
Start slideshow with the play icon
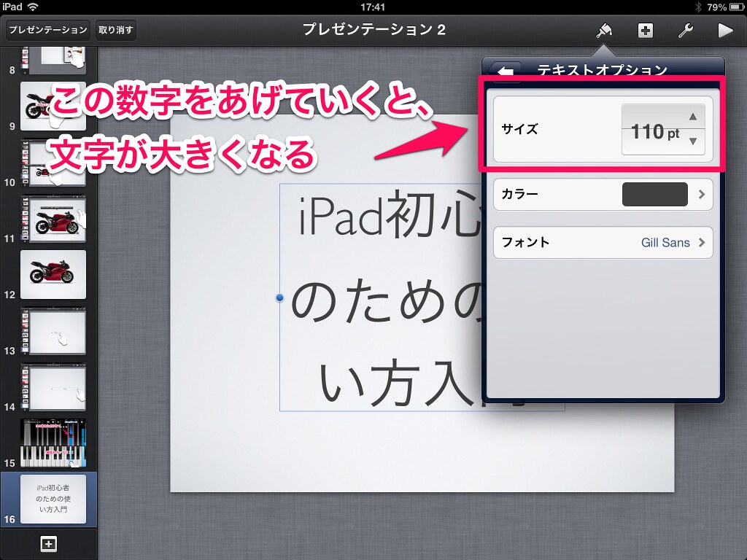[x=724, y=30]
